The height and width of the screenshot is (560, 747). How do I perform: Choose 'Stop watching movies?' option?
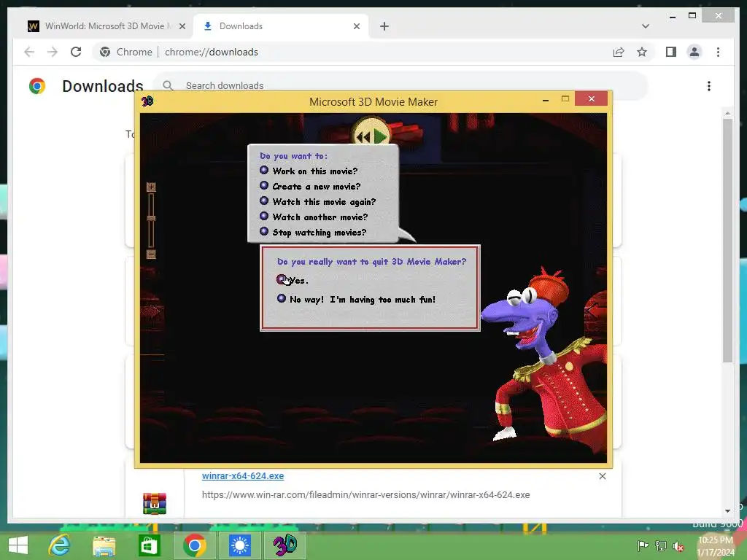(313, 232)
